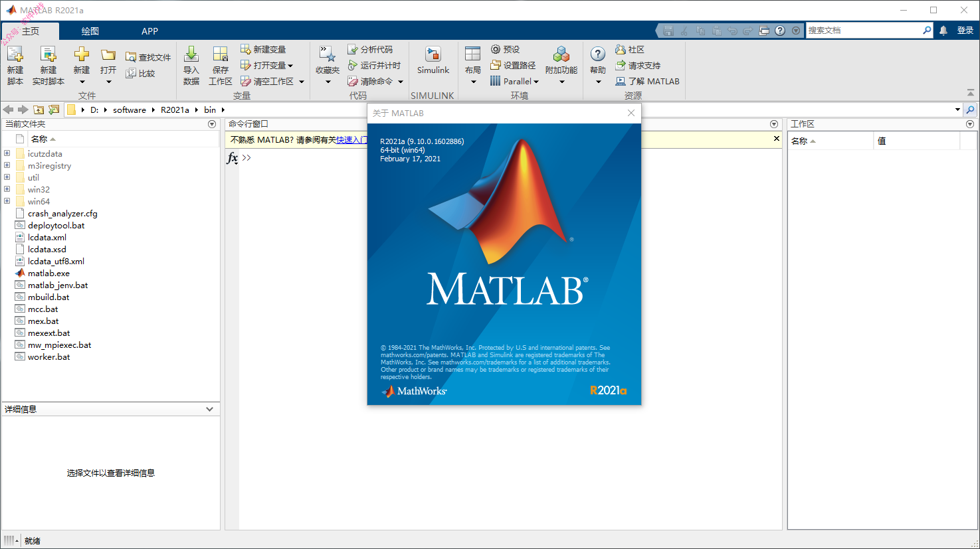Launch Simulink from the toolstrip

[433, 60]
